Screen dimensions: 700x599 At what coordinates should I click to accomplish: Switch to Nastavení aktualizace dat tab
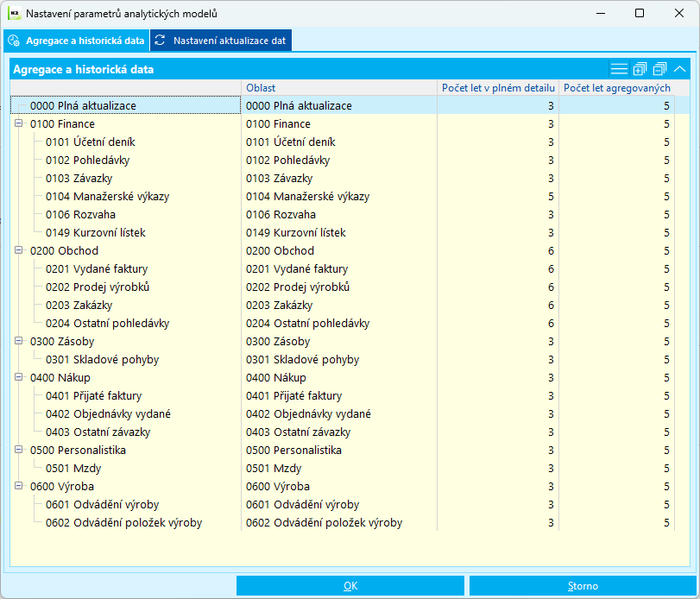pyautogui.click(x=221, y=41)
